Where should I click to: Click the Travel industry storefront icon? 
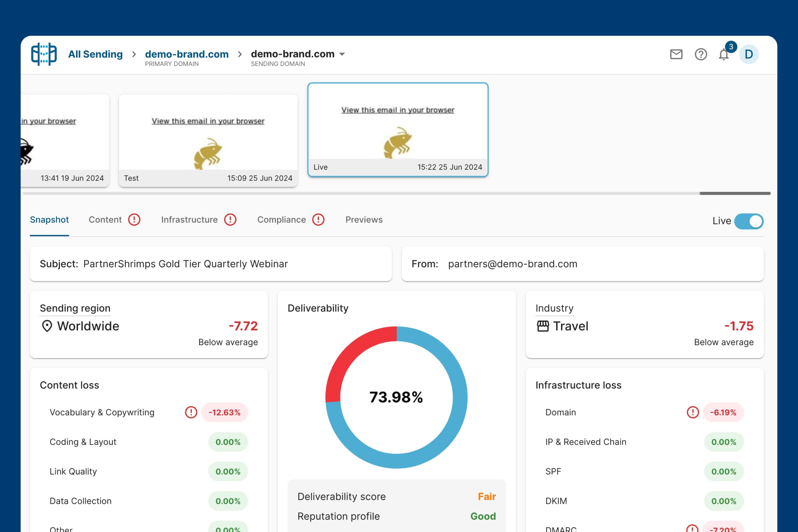[x=543, y=326]
